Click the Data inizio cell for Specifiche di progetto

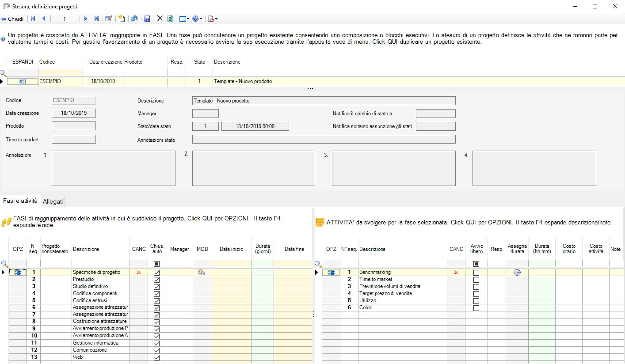pos(231,273)
